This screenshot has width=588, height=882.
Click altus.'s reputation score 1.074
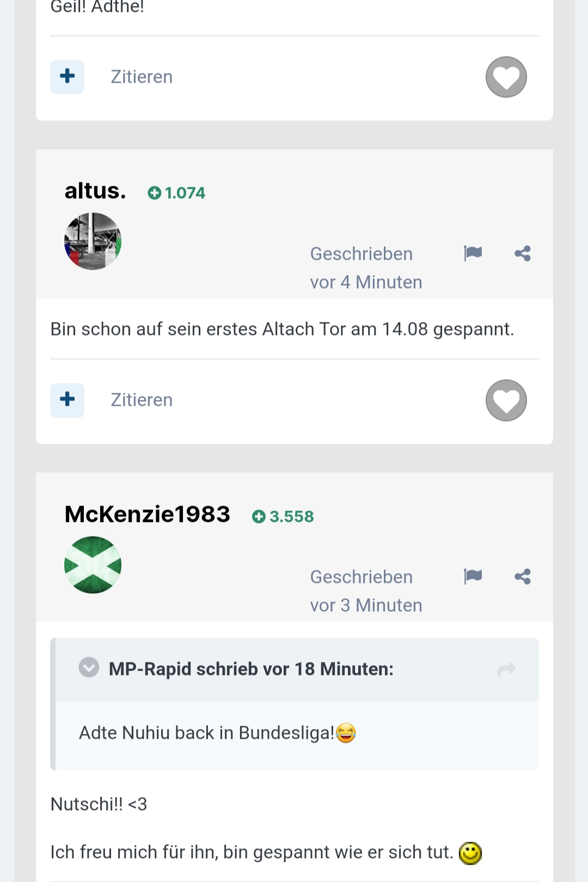point(176,193)
